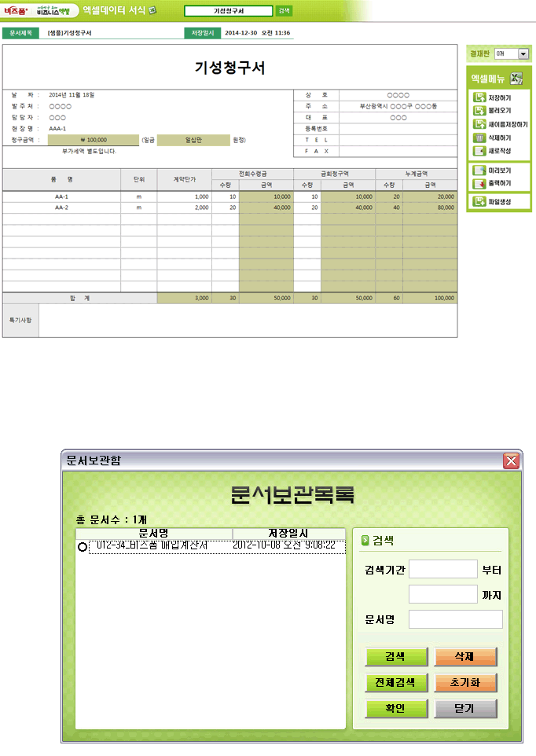Click the 미리보기 preview icon

click(x=479, y=171)
